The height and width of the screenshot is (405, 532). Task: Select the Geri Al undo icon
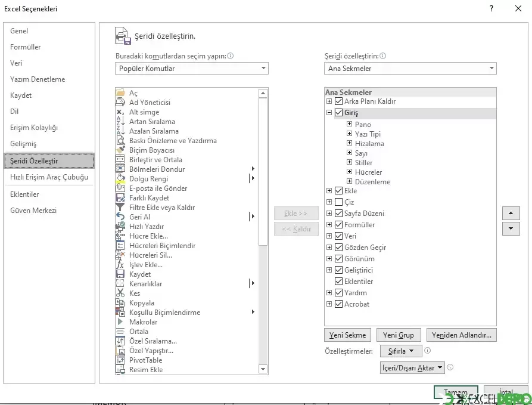point(120,217)
